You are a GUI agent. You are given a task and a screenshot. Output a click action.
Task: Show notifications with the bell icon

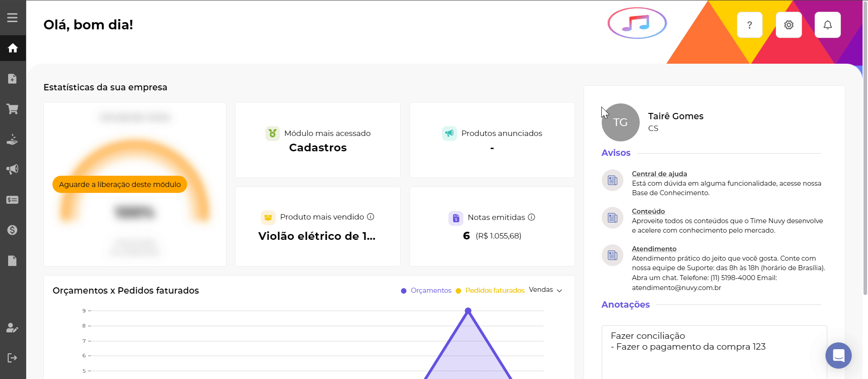[827, 25]
